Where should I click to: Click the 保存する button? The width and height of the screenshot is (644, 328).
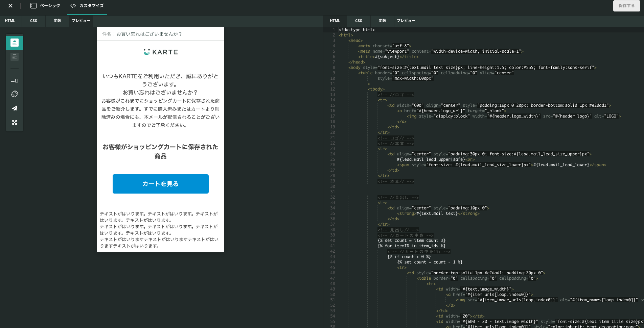point(627,6)
